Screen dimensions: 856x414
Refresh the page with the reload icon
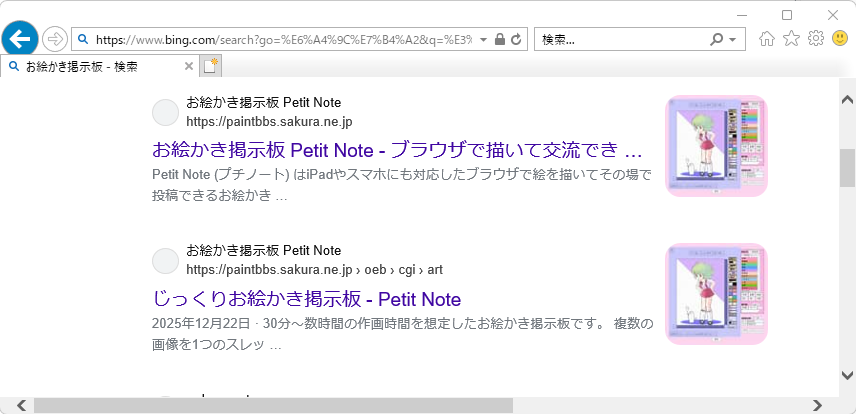tap(516, 39)
